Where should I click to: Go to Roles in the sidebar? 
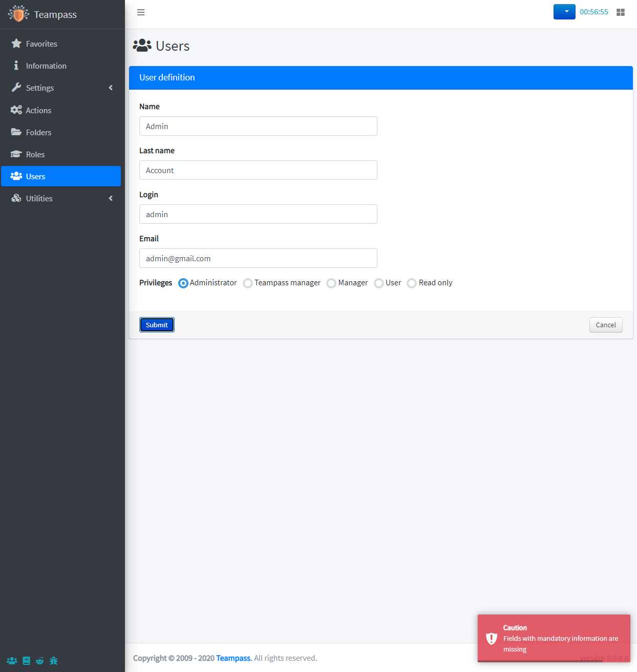point(61,154)
